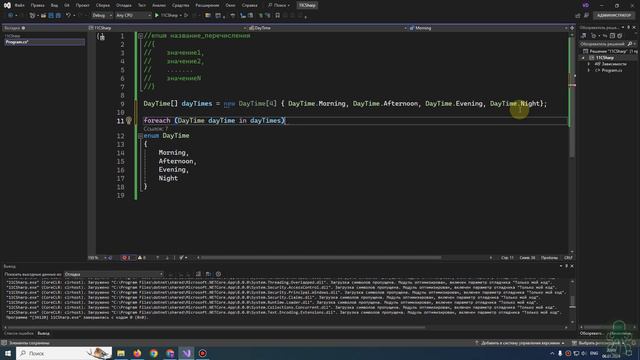Viewport: 640px width, 360px height.
Task: Open the output source dropdown showing Отладка
Action: pos(113,274)
